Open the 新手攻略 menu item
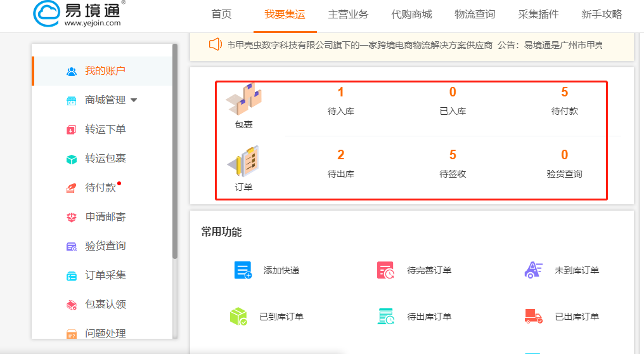Viewport: 644px width, 354px height. pos(602,15)
